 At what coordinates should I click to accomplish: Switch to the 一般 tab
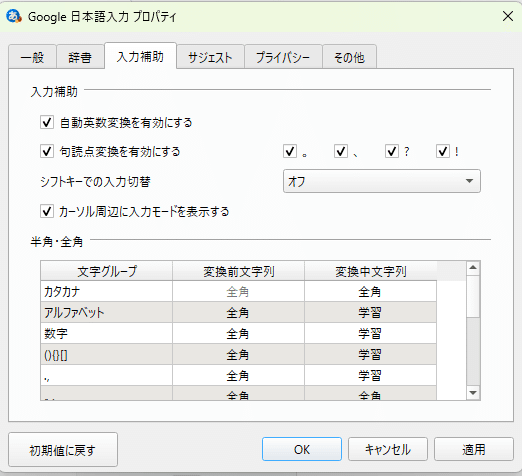[32, 57]
